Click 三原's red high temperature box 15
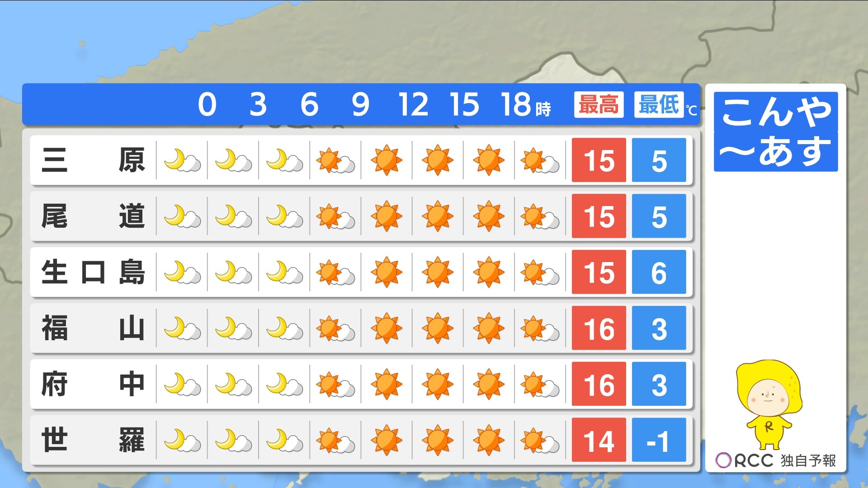Viewport: 868px width, 488px height. pyautogui.click(x=599, y=160)
